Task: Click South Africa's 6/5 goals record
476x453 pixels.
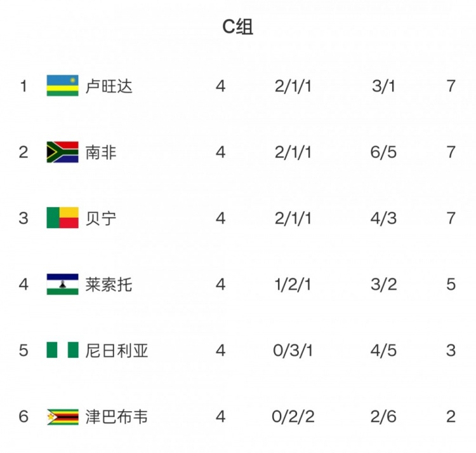Action: pos(383,152)
